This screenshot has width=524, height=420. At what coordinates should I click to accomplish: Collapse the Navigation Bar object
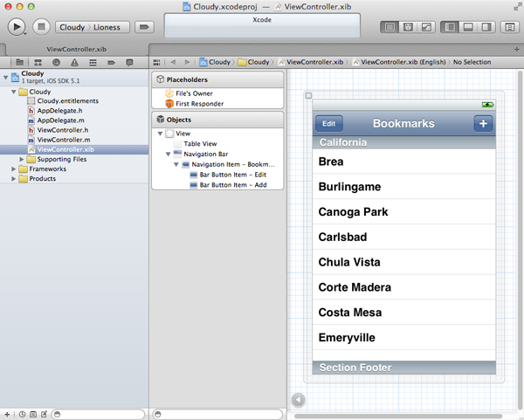[168, 154]
